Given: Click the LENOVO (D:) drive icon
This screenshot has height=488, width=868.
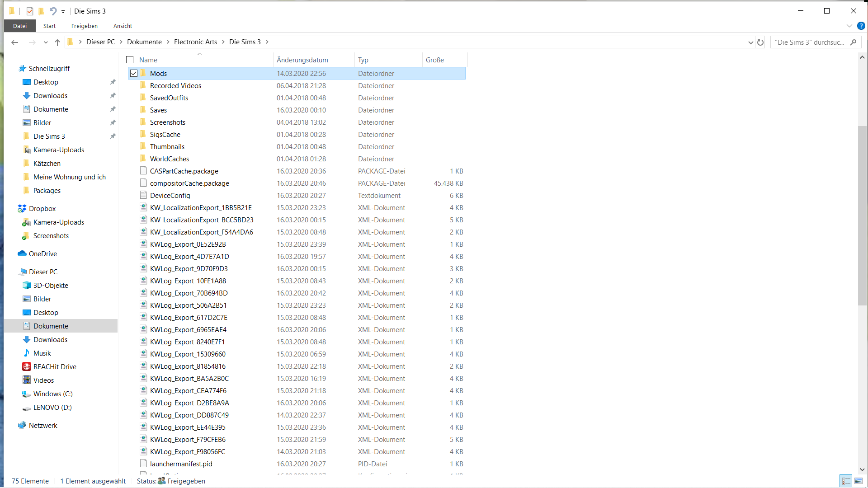Looking at the screenshot, I should click(x=27, y=408).
